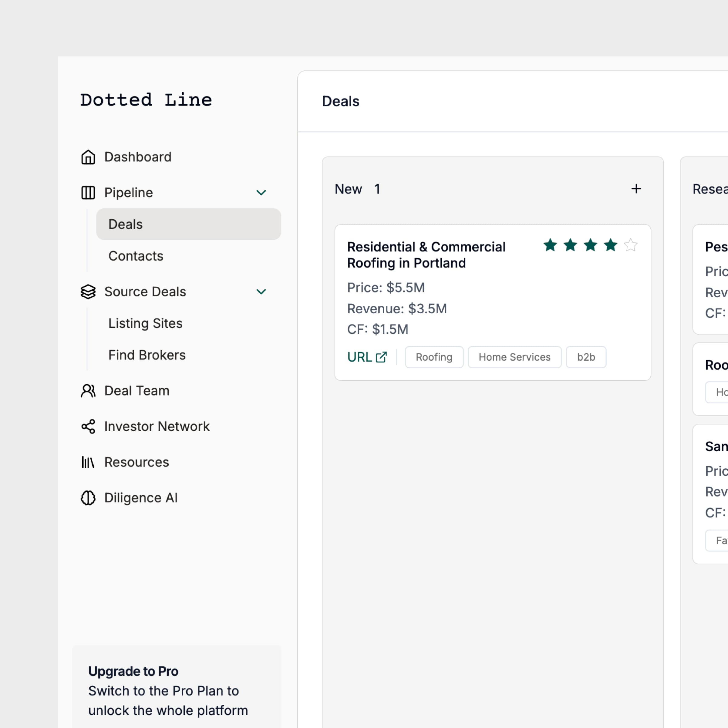This screenshot has width=728, height=728.
Task: Select the Roofing tag on the deal card
Action: [434, 357]
